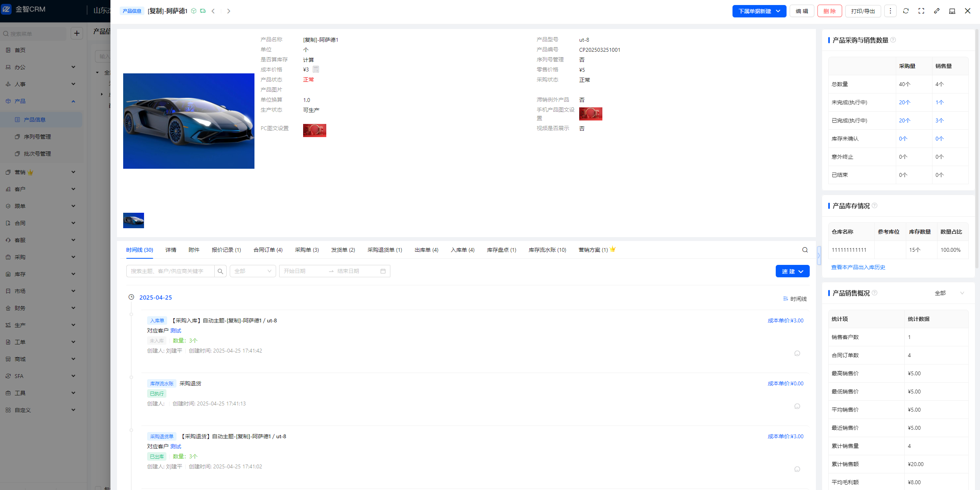The width and height of the screenshot is (980, 490).
Task: Click the red 删除 button
Action: (829, 11)
